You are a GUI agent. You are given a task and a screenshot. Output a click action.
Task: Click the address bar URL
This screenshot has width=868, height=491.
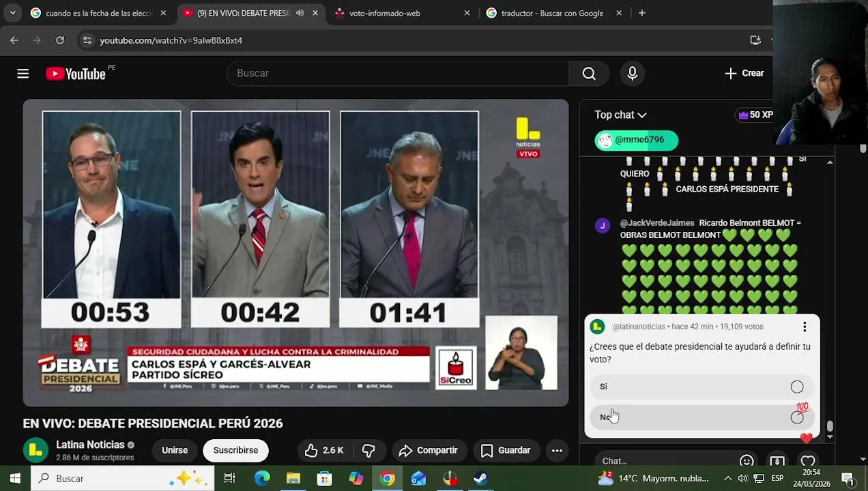(x=171, y=40)
